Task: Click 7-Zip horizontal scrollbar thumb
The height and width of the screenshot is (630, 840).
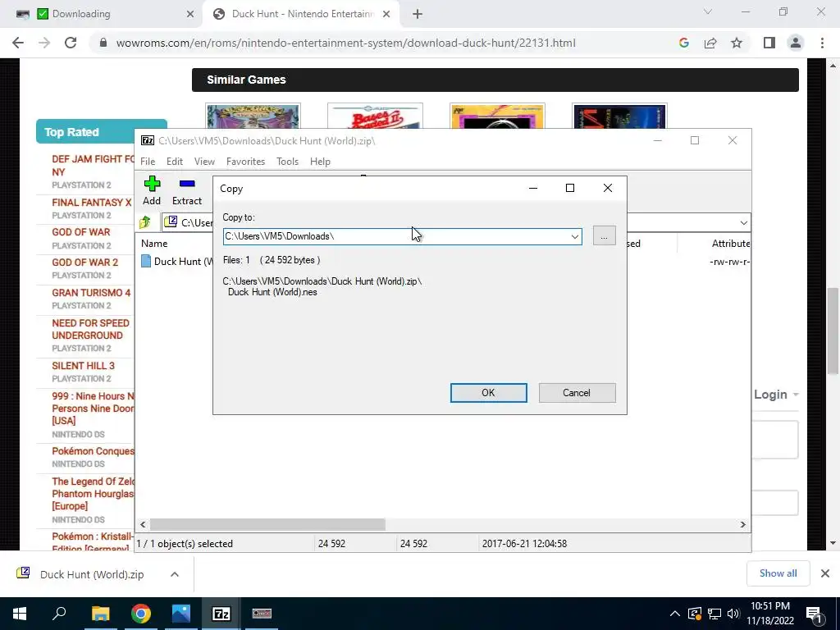Action: [x=267, y=524]
